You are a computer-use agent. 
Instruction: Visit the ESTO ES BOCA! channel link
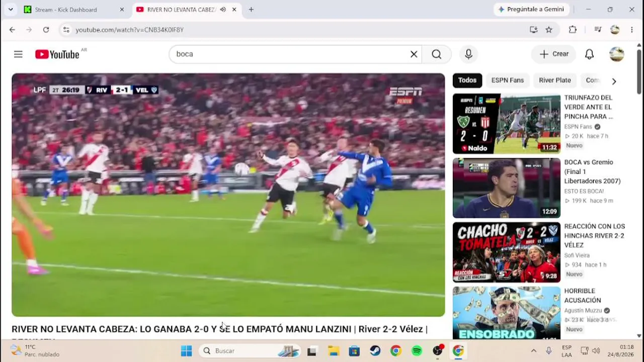coord(584,191)
